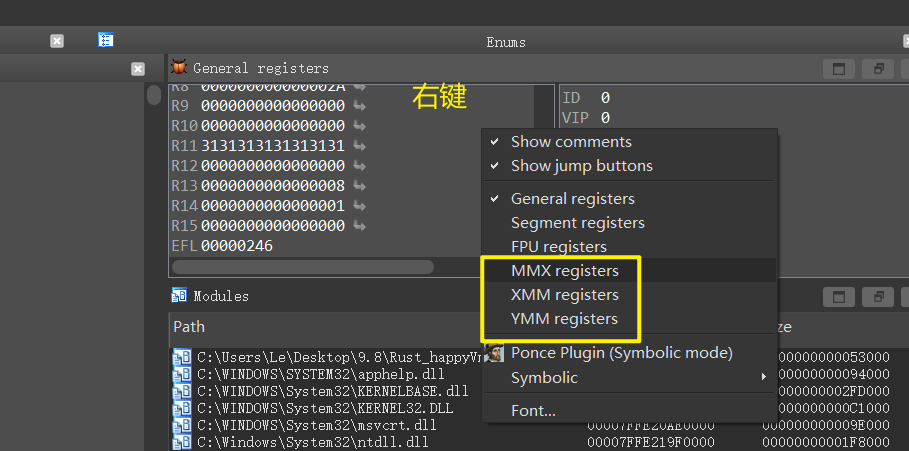The image size is (909, 451).
Task: Choose FPU registers in context menu
Action: (x=630, y=246)
